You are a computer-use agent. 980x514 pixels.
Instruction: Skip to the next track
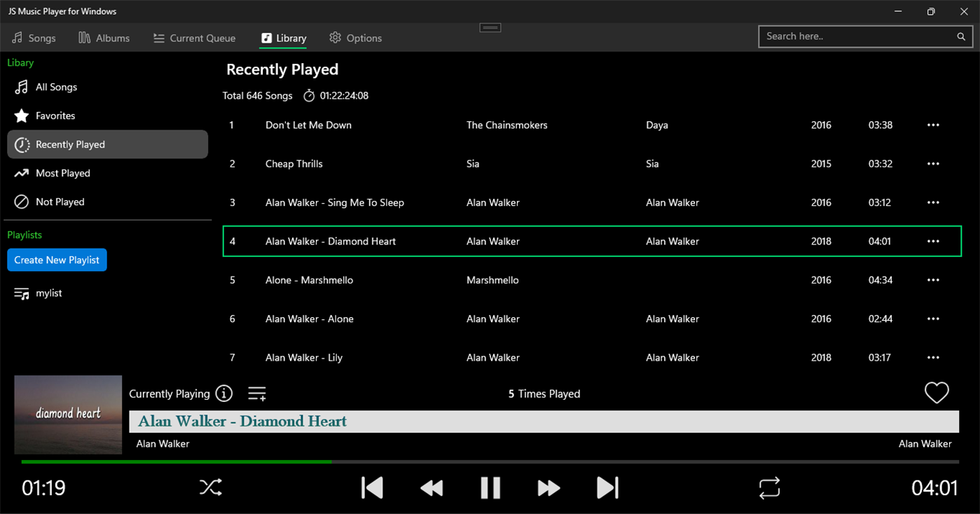click(x=607, y=487)
